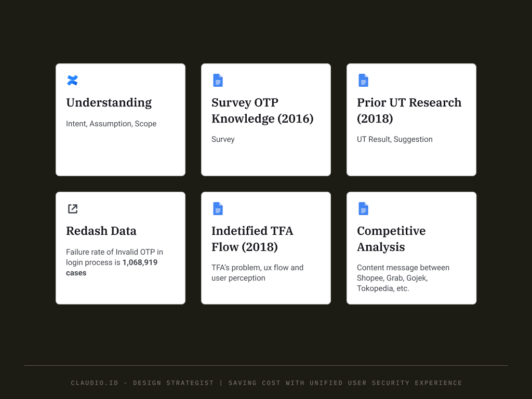Open the Prior UT Research (2018) title
Screen dimensions: 532x399
409,110
